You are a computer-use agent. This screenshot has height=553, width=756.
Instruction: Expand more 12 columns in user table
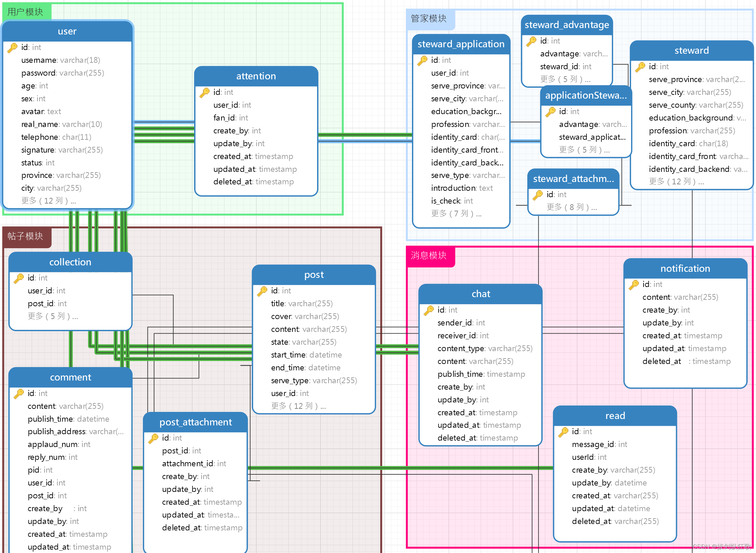(49, 201)
